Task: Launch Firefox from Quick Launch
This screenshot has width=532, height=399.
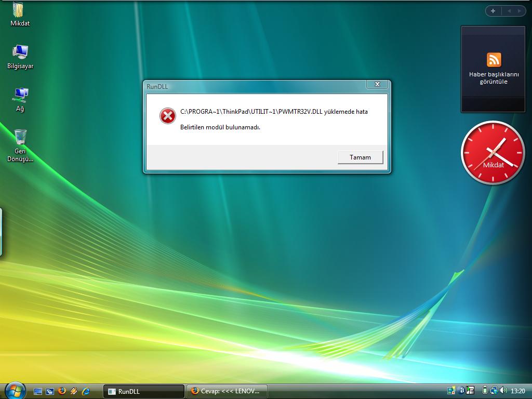Action: pos(62,391)
